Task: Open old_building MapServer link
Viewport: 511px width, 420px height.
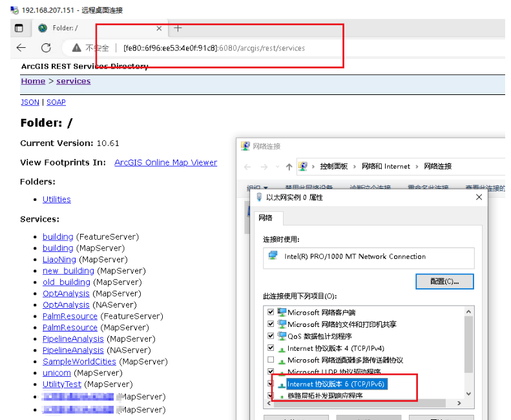Action: point(67,282)
